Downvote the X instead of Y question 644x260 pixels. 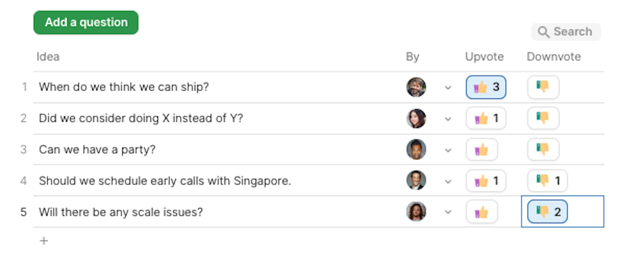(x=543, y=118)
